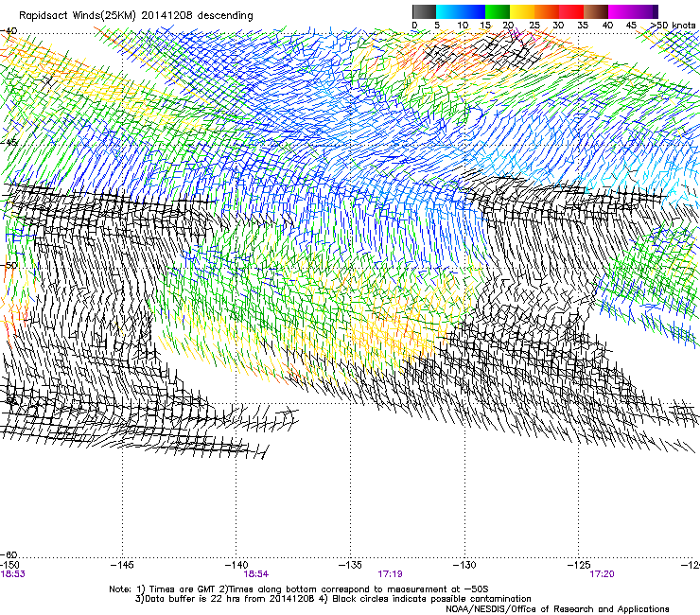This screenshot has height=615, width=700.
Task: Click the '-135' longitude label
Action: [x=350, y=565]
